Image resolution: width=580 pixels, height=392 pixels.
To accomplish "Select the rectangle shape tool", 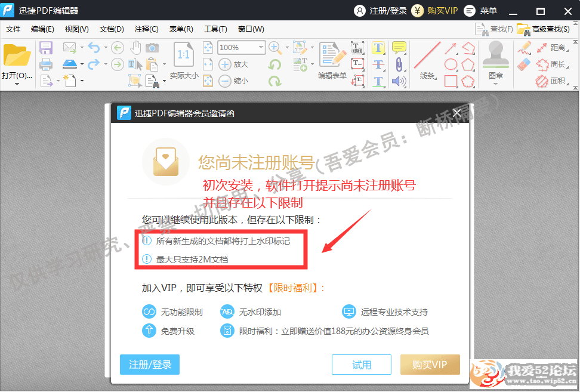I will 451,81.
